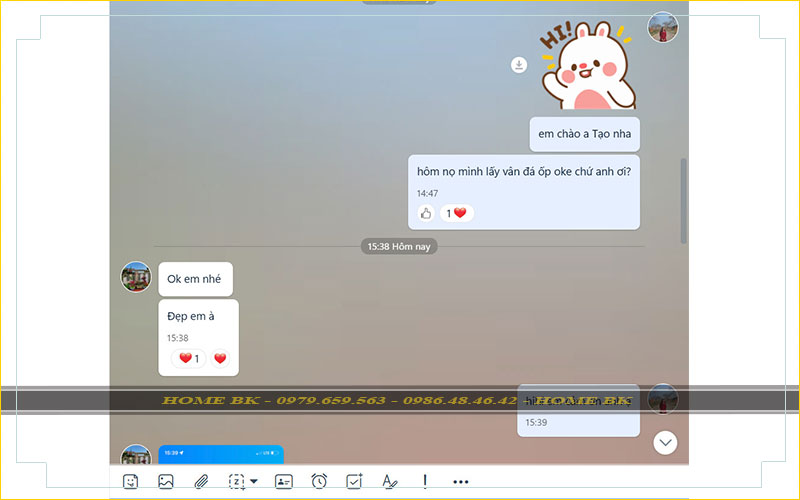Screen dimensions: 800x500
Task: Toggle thumbs-up on the 14:47 message
Action: 426,213
